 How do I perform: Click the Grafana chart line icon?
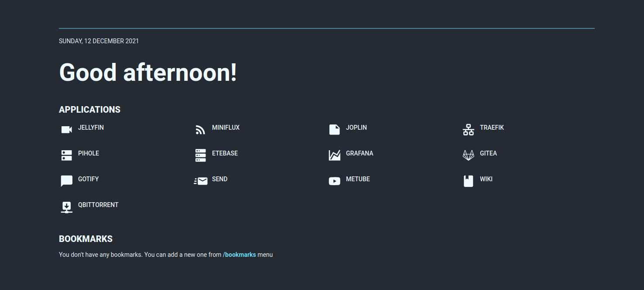coord(334,155)
